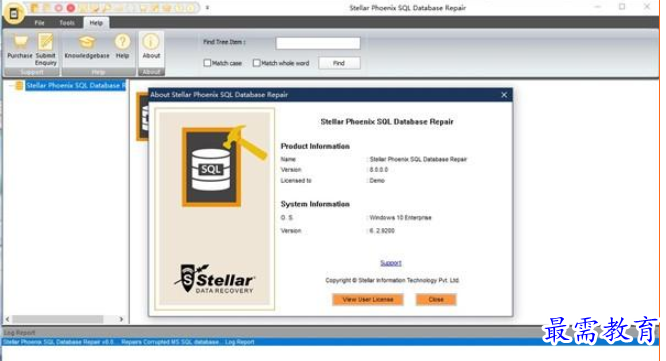
Task: Open Submit Enquiry from the ribbon
Action: coord(45,49)
